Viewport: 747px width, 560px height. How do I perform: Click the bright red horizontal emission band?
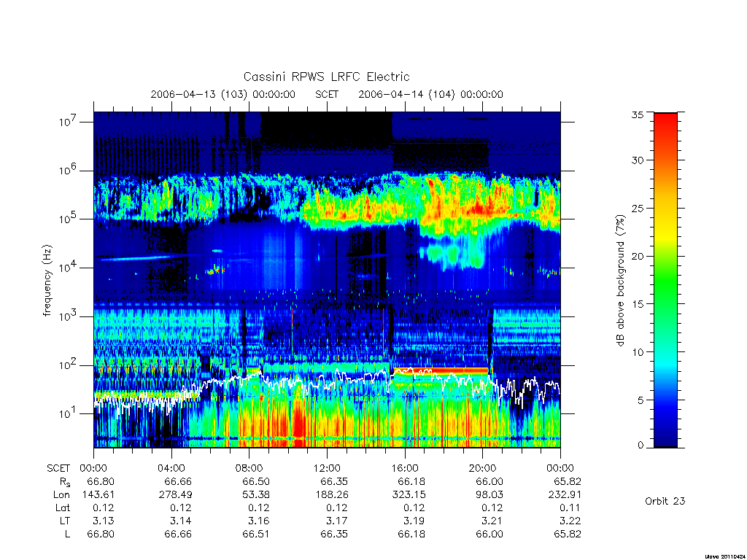tap(450, 370)
